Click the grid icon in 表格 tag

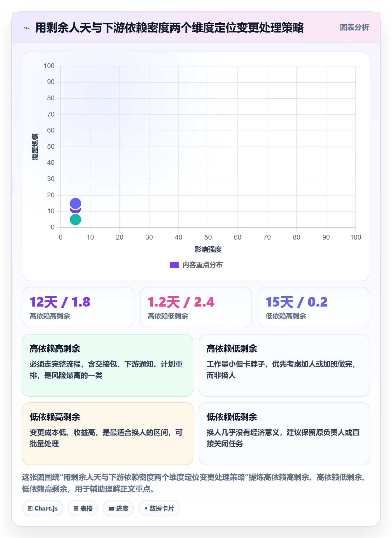pos(76,509)
